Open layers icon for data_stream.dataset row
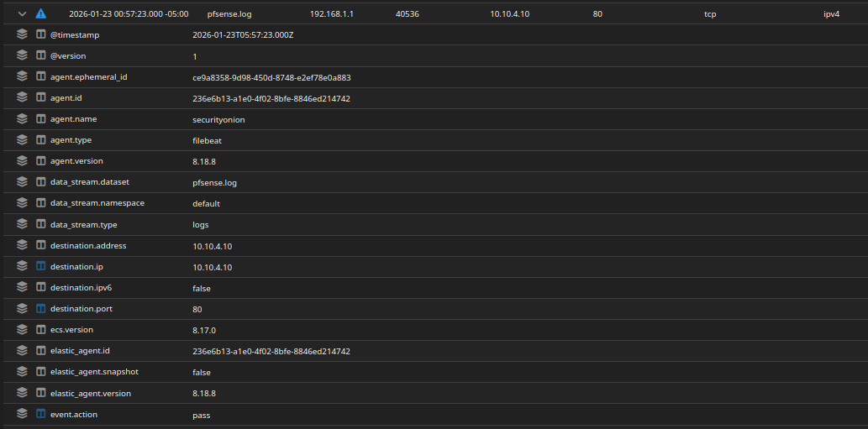The image size is (868, 429). 23,182
